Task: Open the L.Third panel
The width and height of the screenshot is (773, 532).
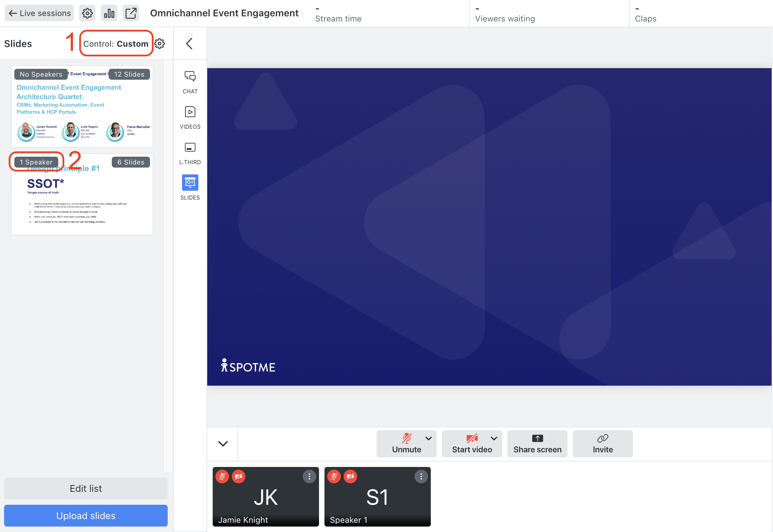Action: point(190,153)
